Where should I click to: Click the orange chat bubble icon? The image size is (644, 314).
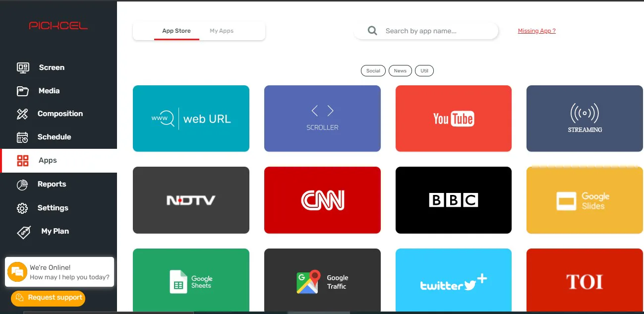click(x=17, y=272)
